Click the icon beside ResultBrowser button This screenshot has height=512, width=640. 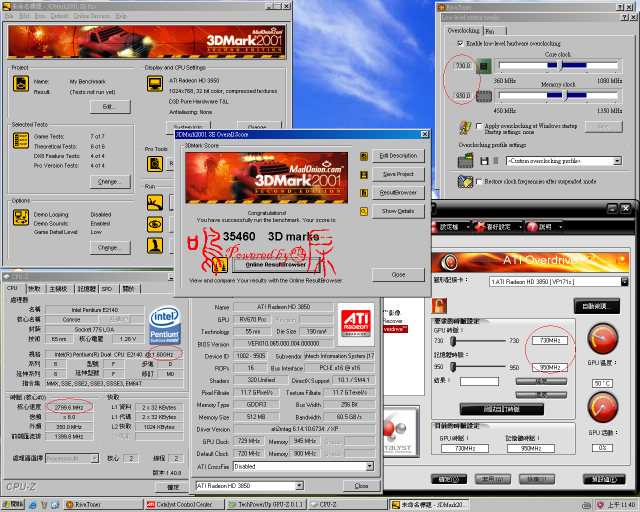click(364, 193)
